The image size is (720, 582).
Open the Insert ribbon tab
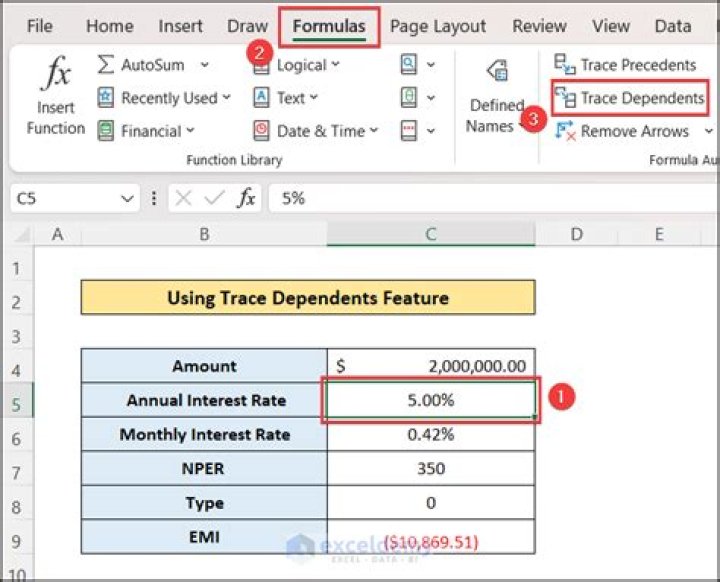(x=181, y=26)
